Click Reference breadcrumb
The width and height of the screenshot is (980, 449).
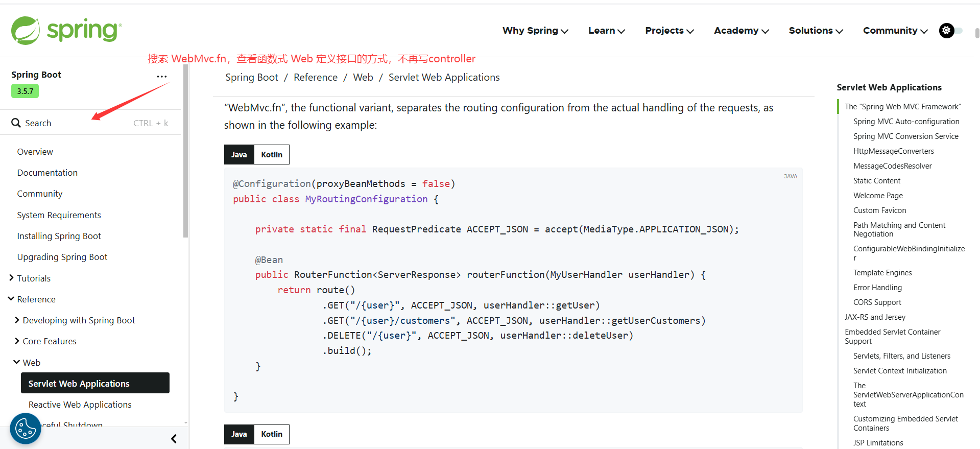tap(316, 77)
